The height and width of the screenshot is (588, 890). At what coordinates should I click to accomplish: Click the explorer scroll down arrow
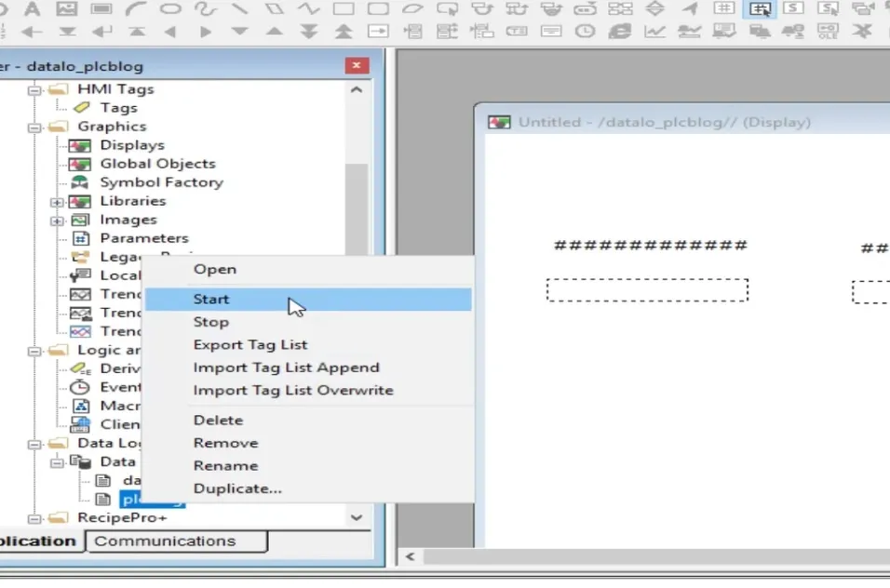pos(357,517)
